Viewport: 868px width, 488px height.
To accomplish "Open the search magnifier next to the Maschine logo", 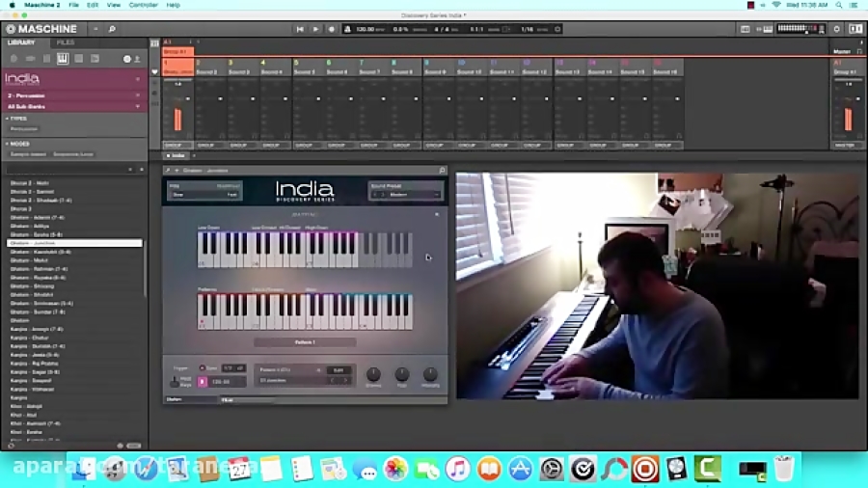I will [111, 29].
